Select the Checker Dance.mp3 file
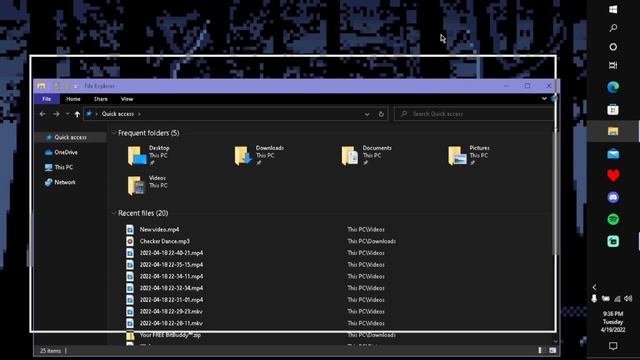640x360 pixels. pos(164,241)
